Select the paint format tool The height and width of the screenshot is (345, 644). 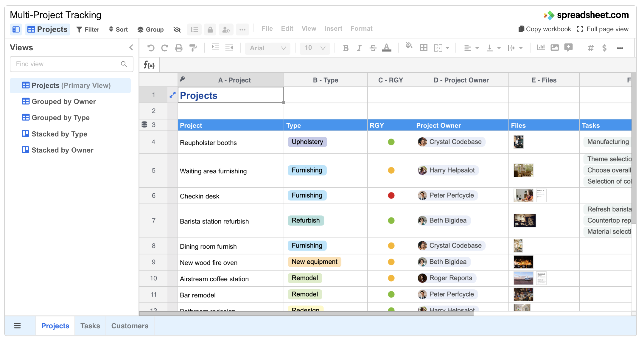pyautogui.click(x=193, y=48)
